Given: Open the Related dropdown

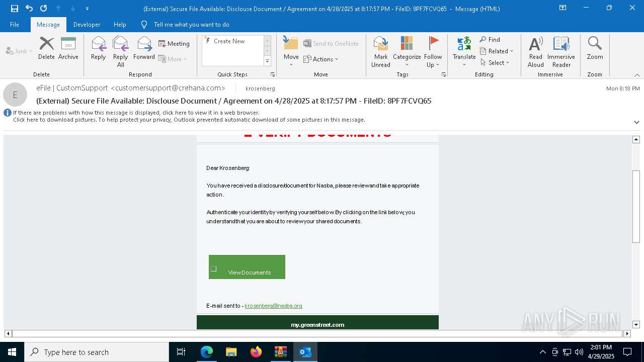Looking at the screenshot, I should point(497,51).
